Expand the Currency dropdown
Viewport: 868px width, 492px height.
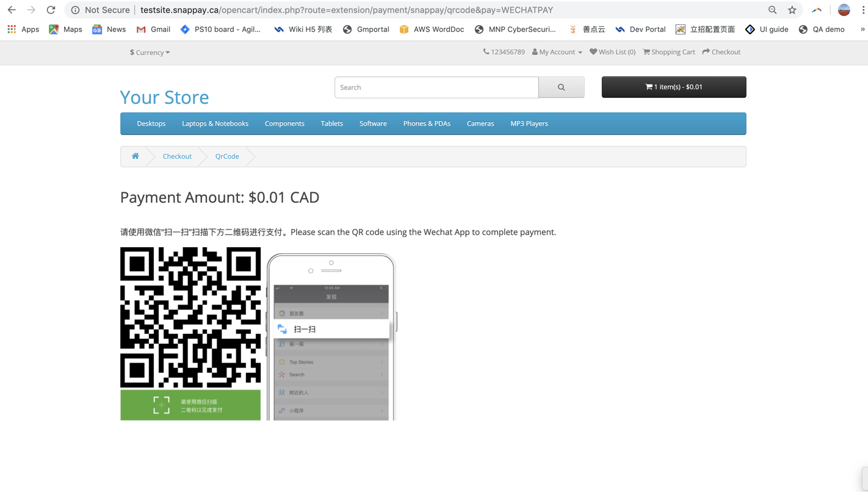coord(150,52)
